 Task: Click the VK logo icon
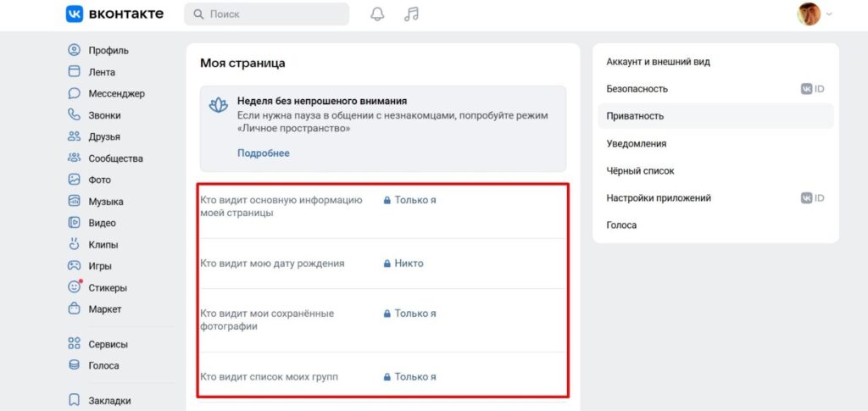pos(75,14)
